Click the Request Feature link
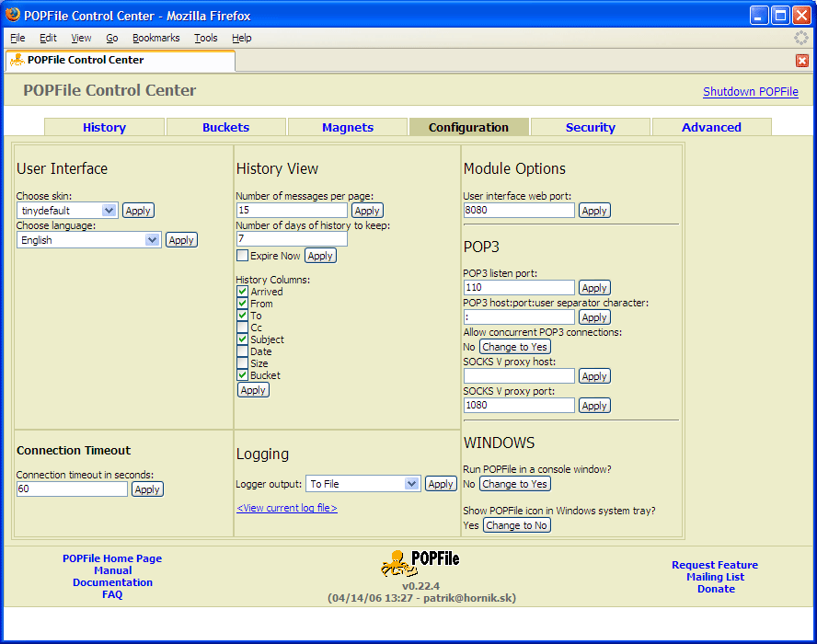The image size is (817, 644). coord(715,565)
